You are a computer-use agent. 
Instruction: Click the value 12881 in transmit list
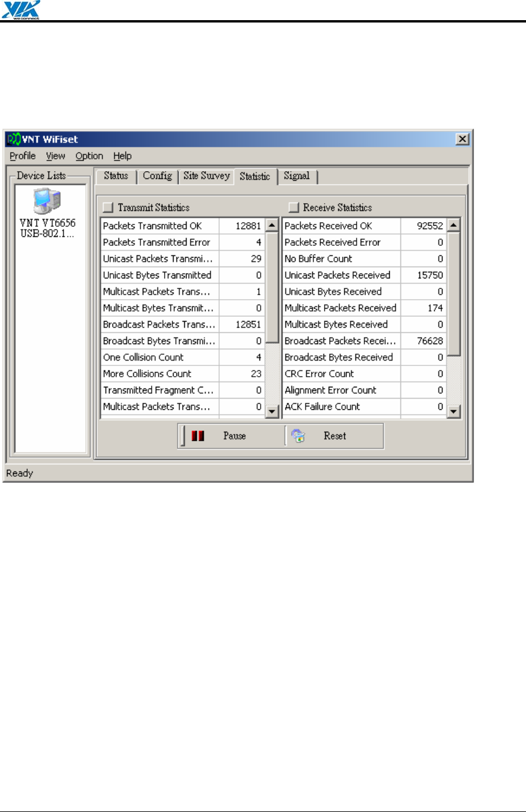coord(249,226)
